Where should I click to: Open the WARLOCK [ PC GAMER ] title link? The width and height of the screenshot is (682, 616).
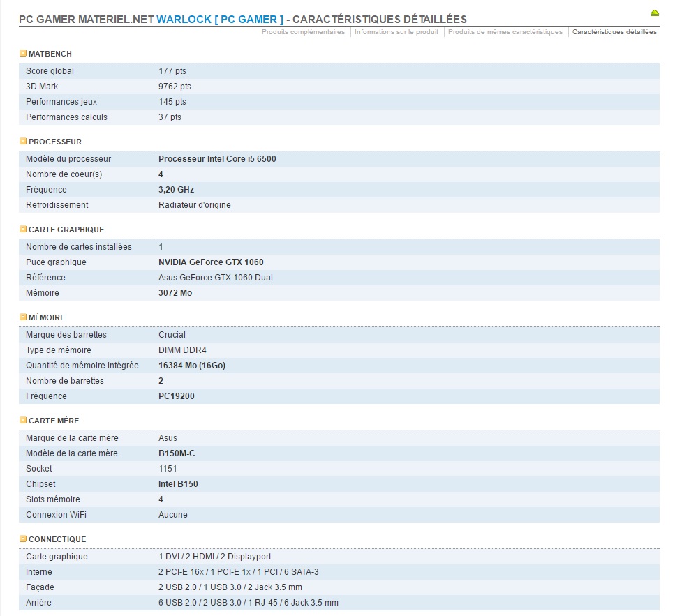[x=220, y=19]
